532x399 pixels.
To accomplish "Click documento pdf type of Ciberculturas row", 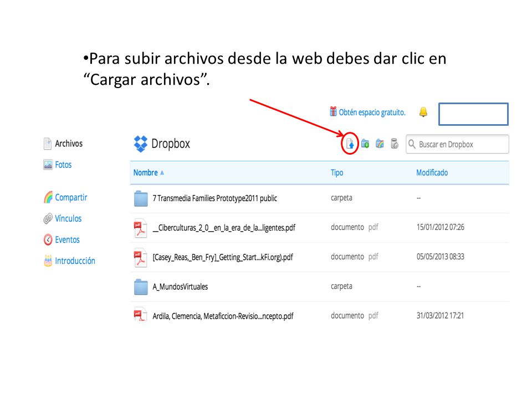I will coord(355,227).
